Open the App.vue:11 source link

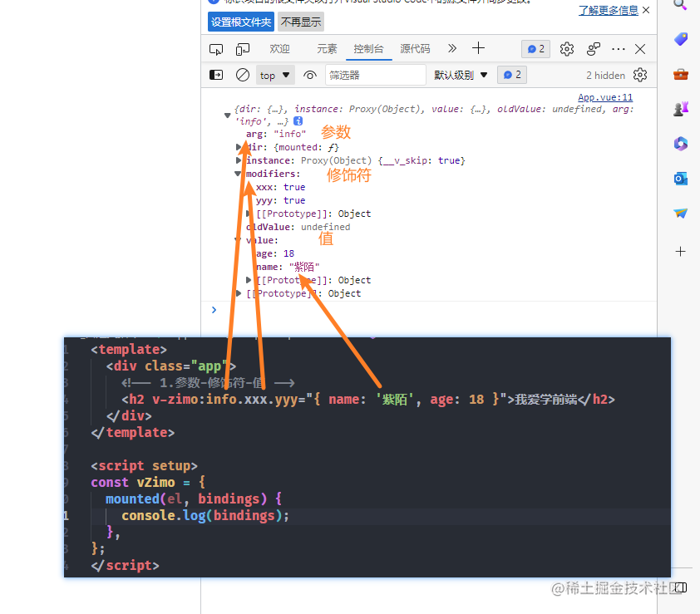click(605, 97)
